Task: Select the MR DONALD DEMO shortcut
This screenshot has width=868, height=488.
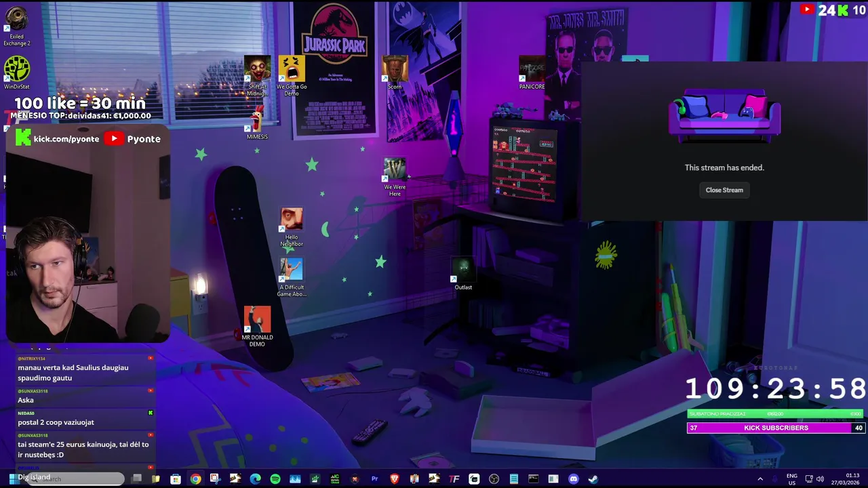Action: 257,327
